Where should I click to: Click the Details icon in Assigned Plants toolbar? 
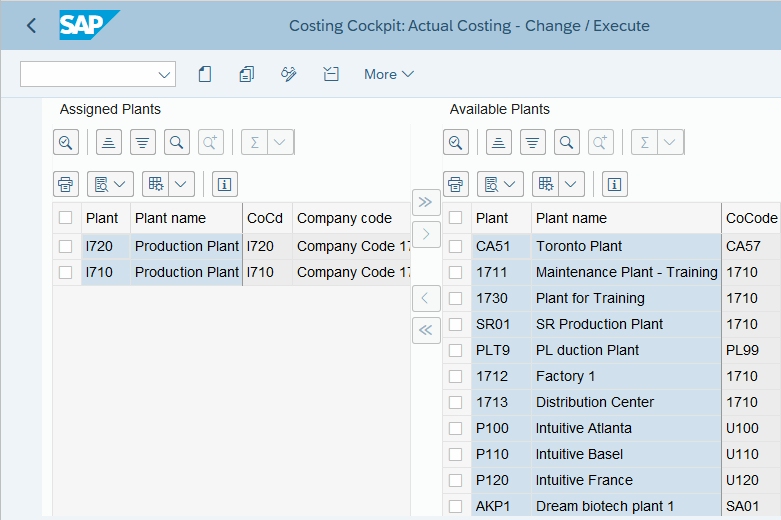pyautogui.click(x=66, y=143)
